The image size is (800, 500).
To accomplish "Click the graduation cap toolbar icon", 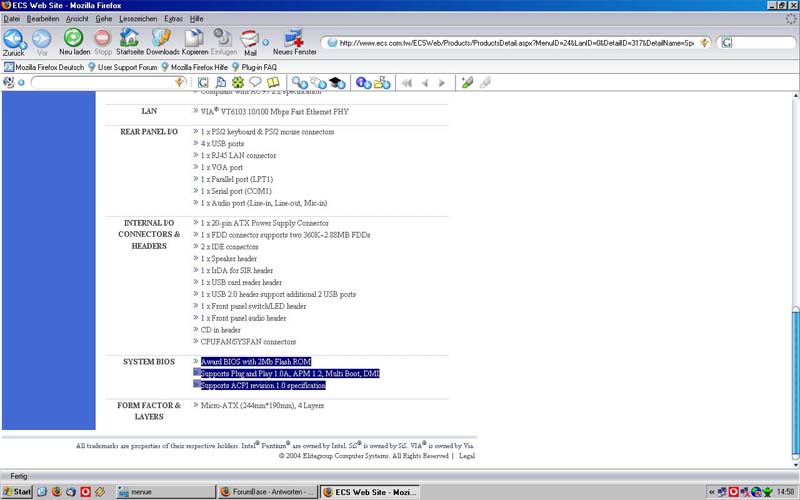I will (x=337, y=83).
